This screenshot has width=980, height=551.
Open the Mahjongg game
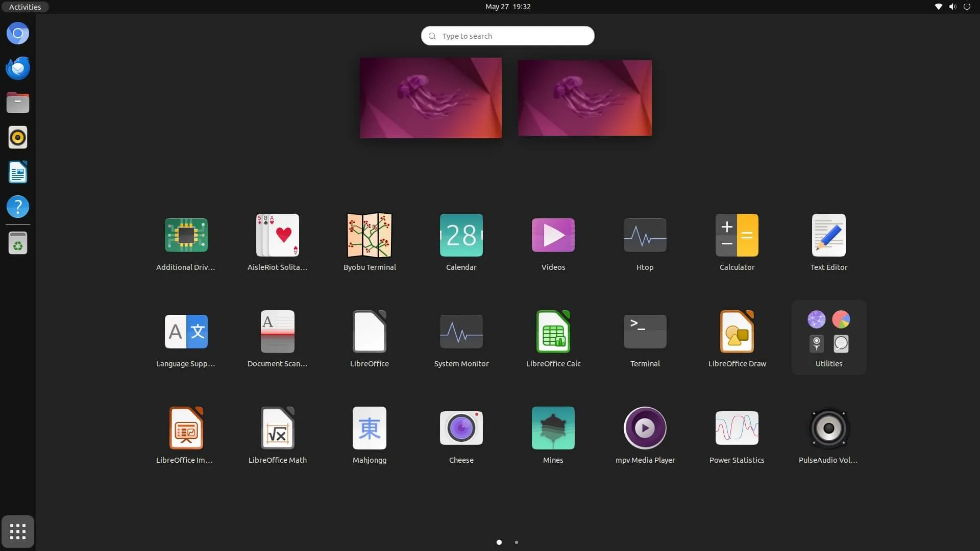(x=369, y=428)
